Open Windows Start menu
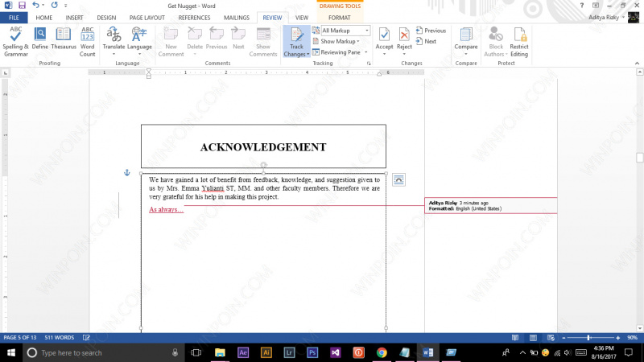 (11, 352)
